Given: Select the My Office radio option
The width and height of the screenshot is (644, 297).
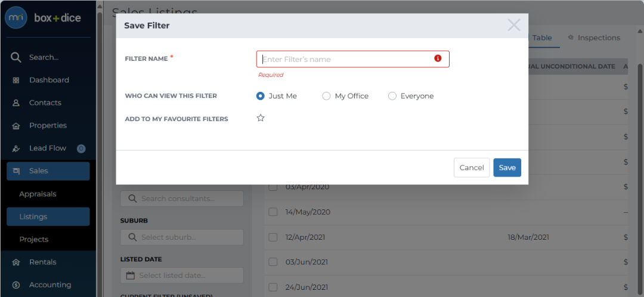Looking at the screenshot, I should pyautogui.click(x=326, y=96).
